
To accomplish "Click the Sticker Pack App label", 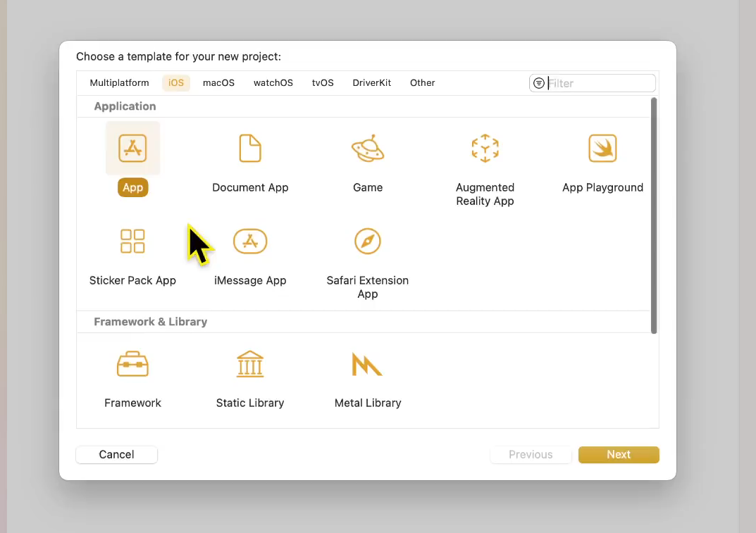I will tap(132, 280).
